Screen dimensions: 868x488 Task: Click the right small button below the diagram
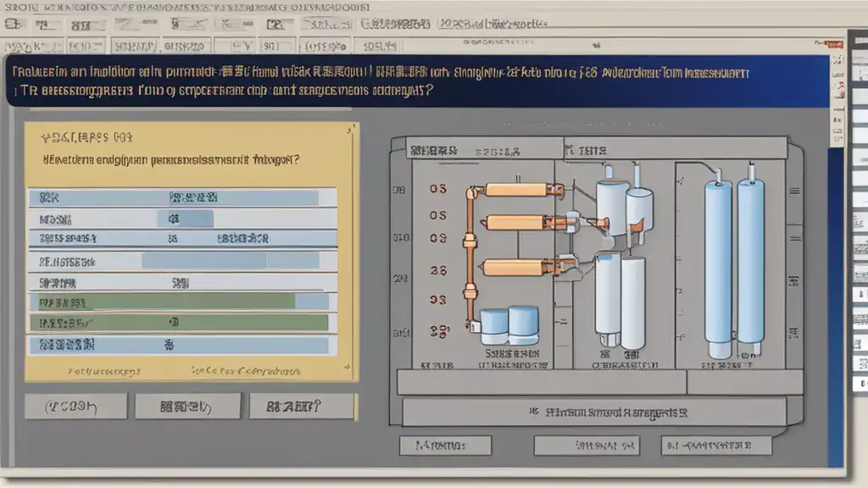point(716,445)
